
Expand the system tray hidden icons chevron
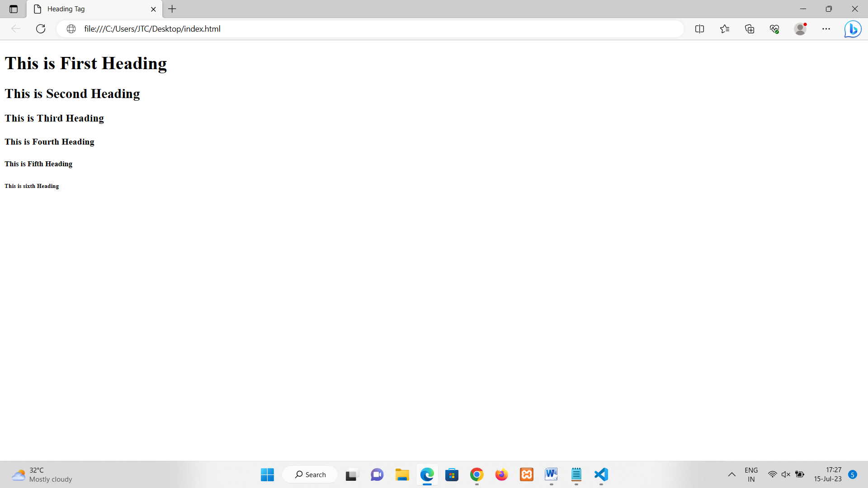pos(731,474)
